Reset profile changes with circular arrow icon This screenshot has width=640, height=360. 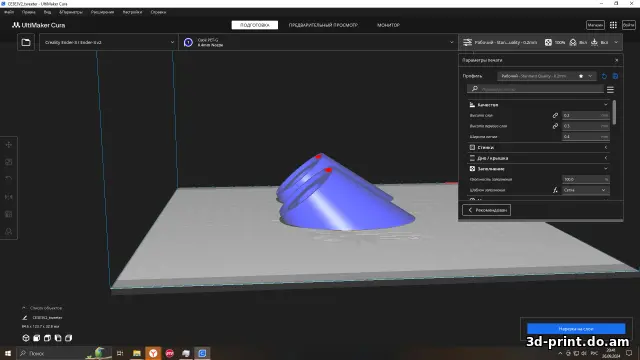click(604, 76)
